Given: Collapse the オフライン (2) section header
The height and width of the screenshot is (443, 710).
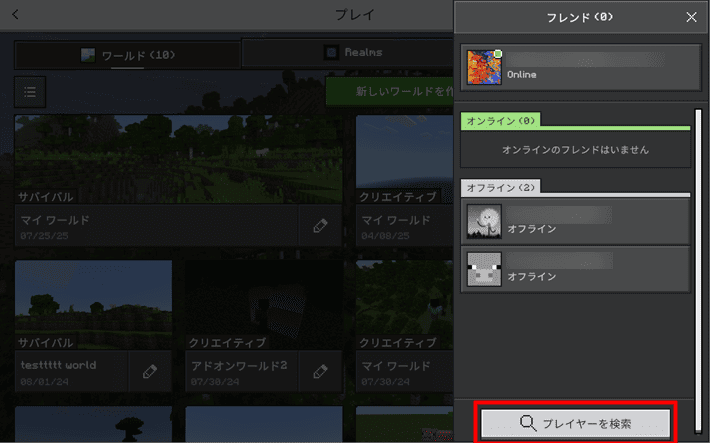Looking at the screenshot, I should tap(500, 188).
